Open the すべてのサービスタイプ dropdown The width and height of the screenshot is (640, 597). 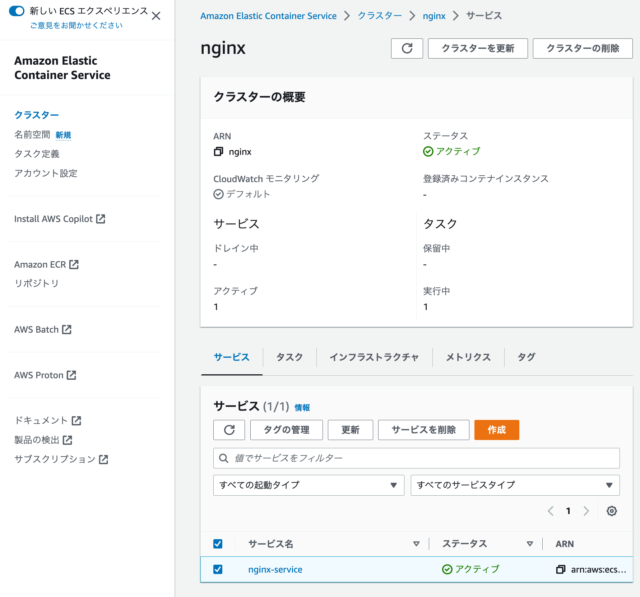(x=515, y=485)
